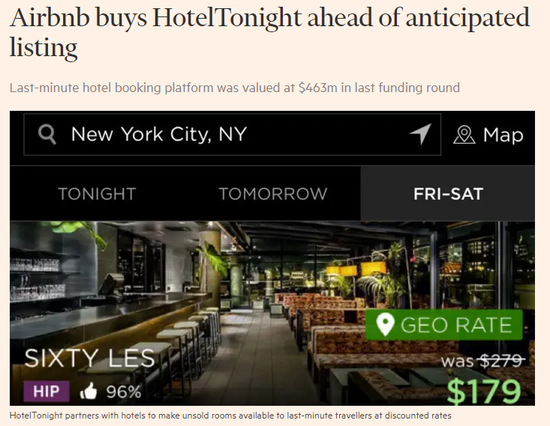
Task: Click the New York City, NY search field
Action: pyautogui.click(x=232, y=134)
